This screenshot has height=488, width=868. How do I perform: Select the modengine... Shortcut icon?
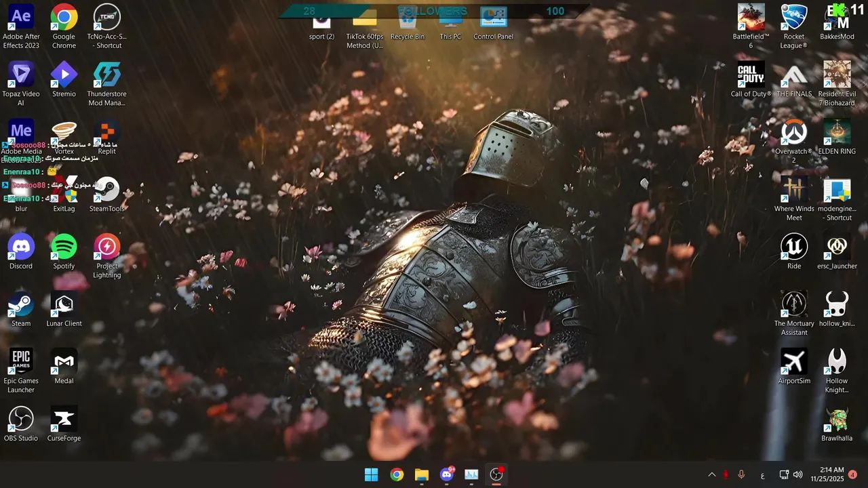pos(837,199)
